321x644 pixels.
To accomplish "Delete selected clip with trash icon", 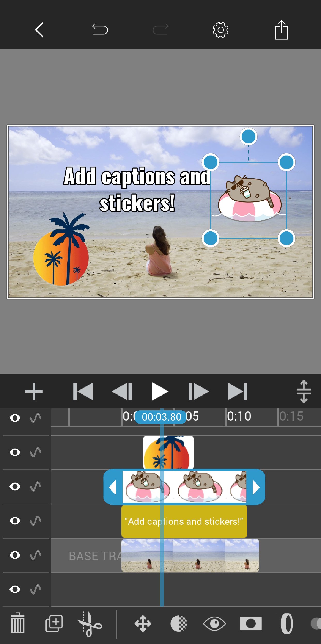I will tap(18, 623).
